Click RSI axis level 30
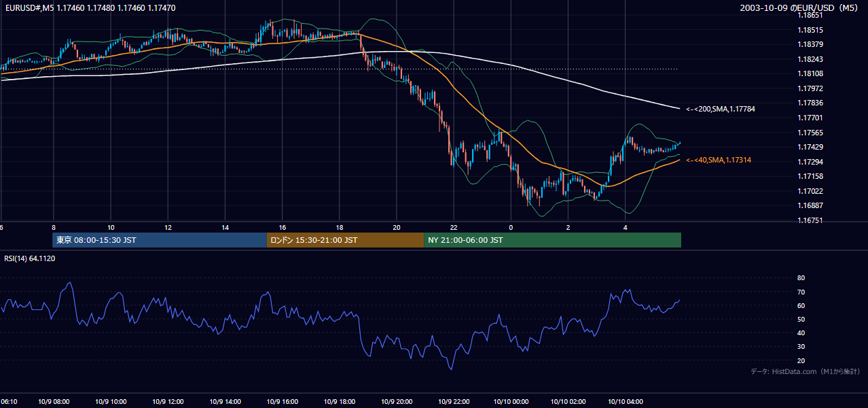This screenshot has height=408, width=868. 801,347
